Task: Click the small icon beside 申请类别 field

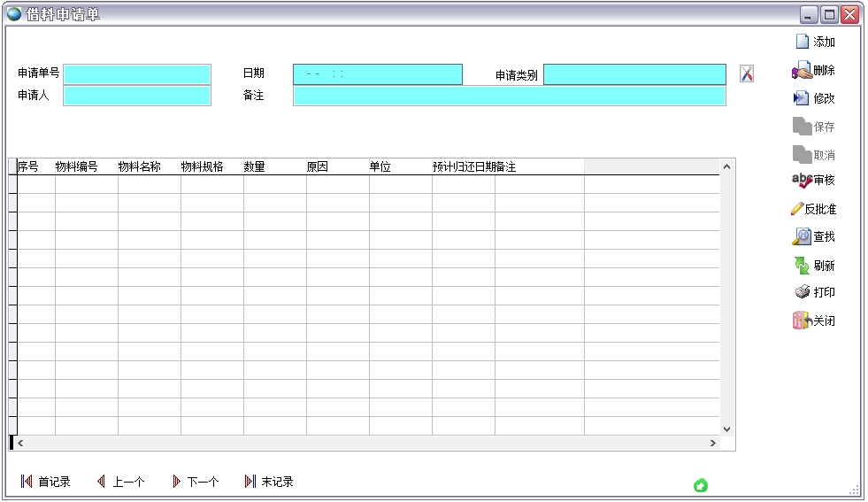Action: pos(747,74)
